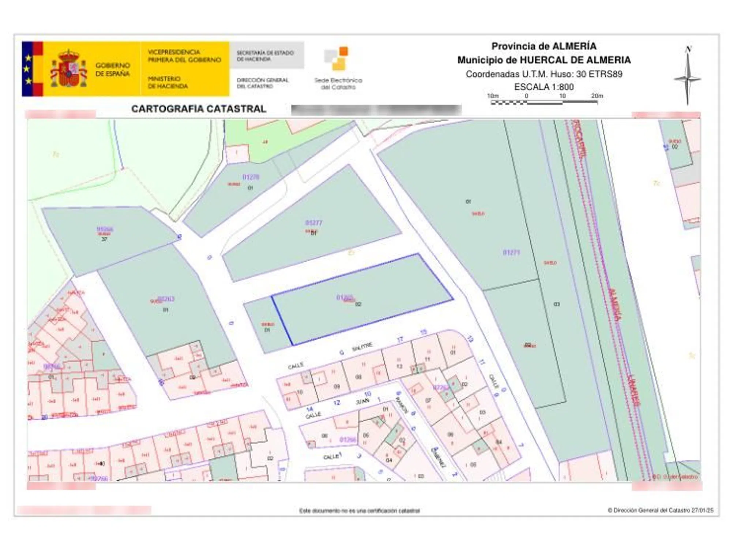Click Municipio de HUERCAL DE ALMERIA heading
Viewport: 756px width, 549px height.
coord(544,60)
